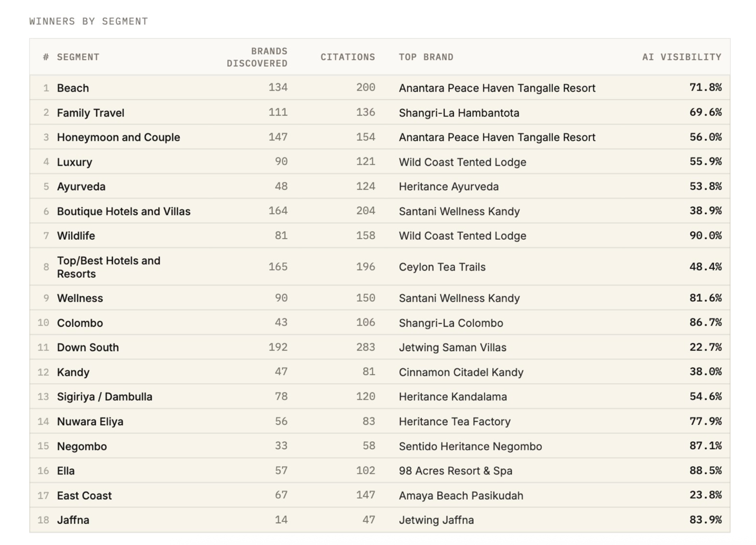Click the 134 brands discovered for Beach
The height and width of the screenshot is (545, 756).
278,87
